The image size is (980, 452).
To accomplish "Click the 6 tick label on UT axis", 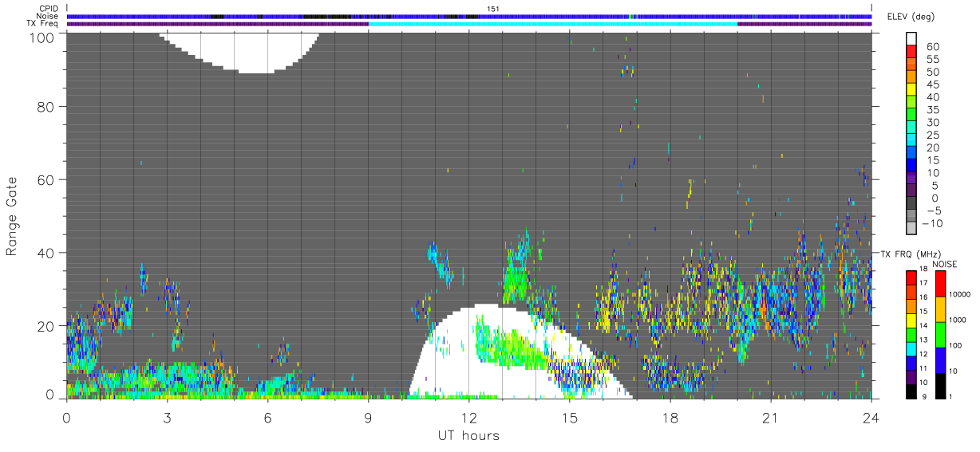I will pos(267,418).
